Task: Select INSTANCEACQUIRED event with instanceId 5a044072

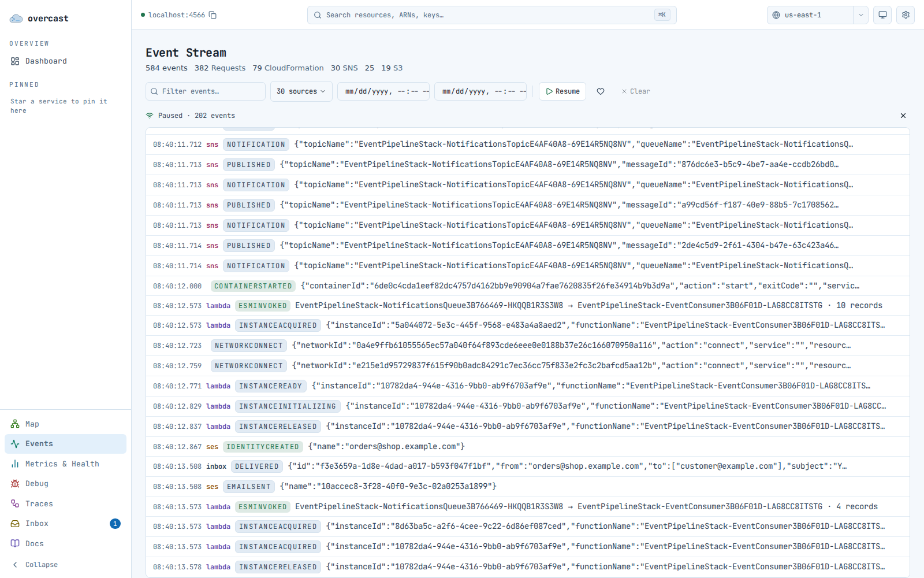Action: point(528,325)
